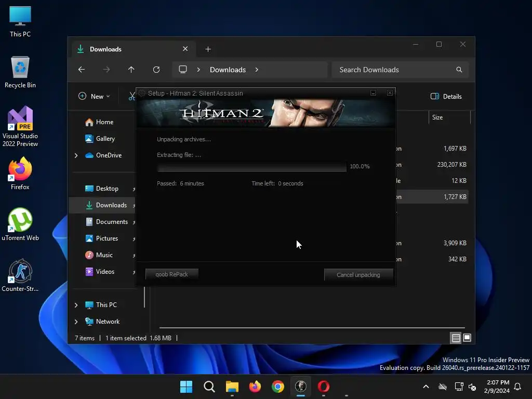Click the horizontal scrollbar in file list
Image resolution: width=532 pixels, height=399 pixels.
(x=312, y=328)
